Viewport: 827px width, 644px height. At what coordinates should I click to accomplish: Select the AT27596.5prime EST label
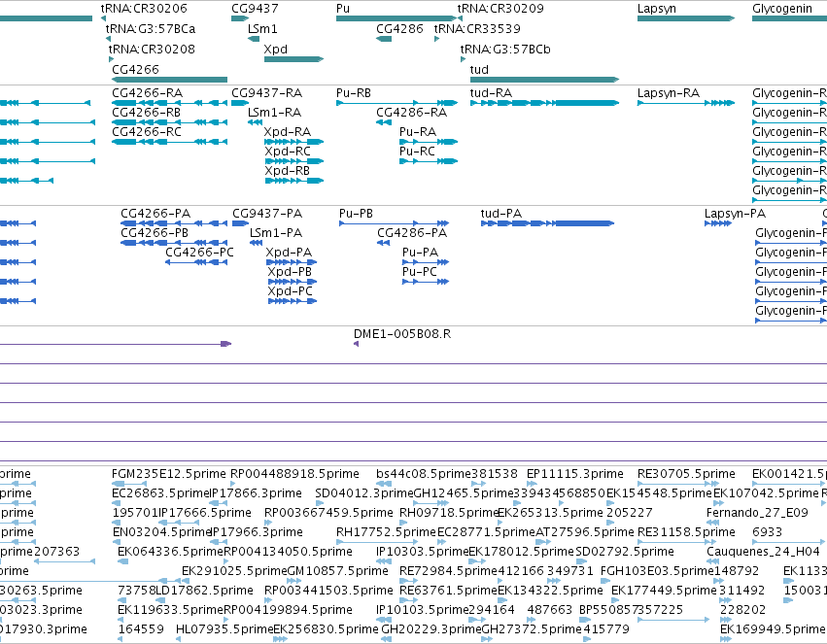584,532
